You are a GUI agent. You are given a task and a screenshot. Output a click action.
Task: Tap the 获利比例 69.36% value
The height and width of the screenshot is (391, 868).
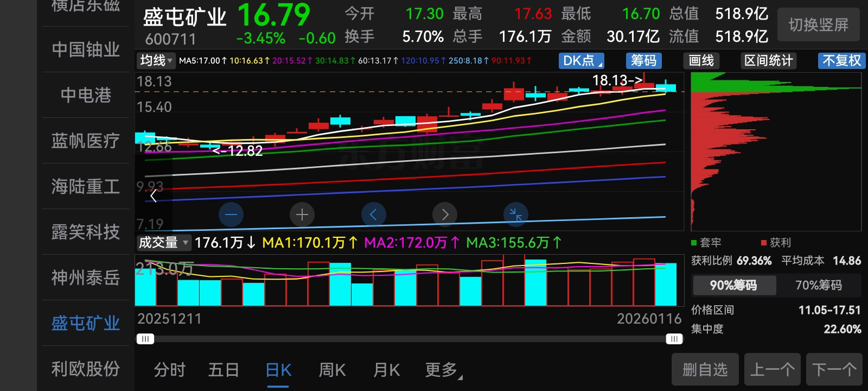coord(754,261)
